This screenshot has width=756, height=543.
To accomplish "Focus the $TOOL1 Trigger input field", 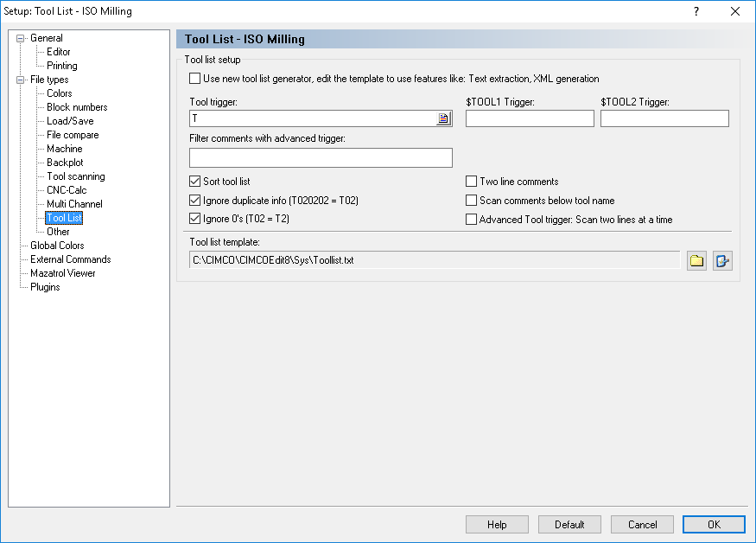I will point(530,118).
